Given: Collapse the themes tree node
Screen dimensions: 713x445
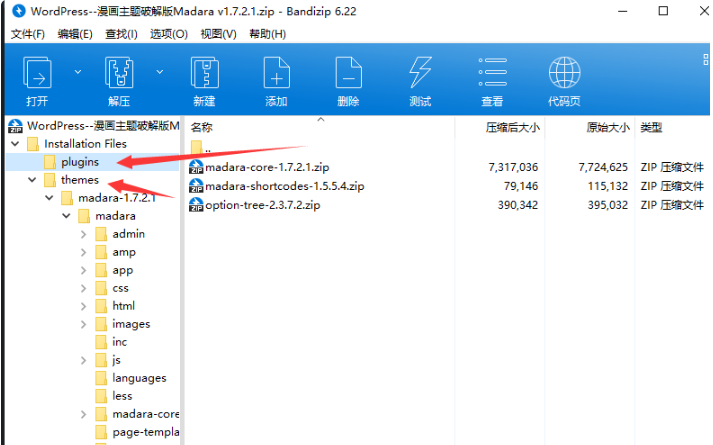Looking at the screenshot, I should tap(32, 180).
